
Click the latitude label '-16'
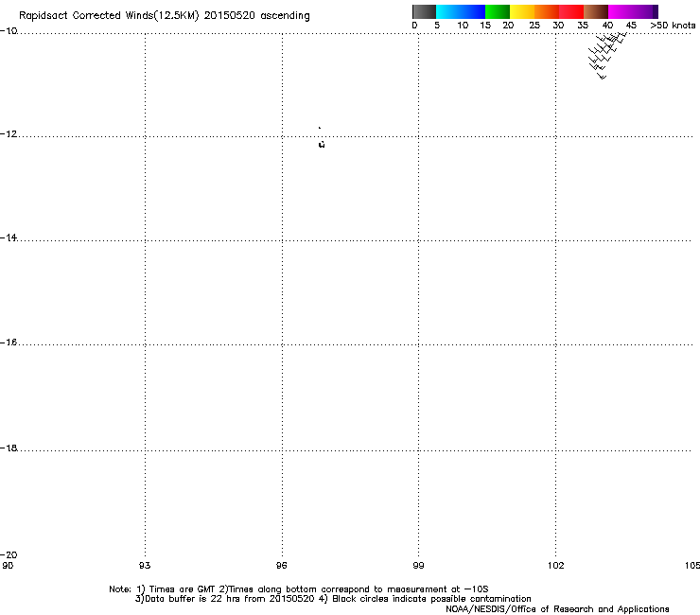(x=9, y=343)
